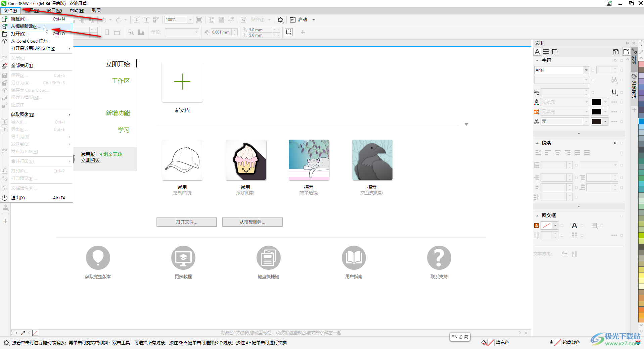Click black text fill color swatch in 字符 section
The image size is (644, 349).
(x=597, y=102)
